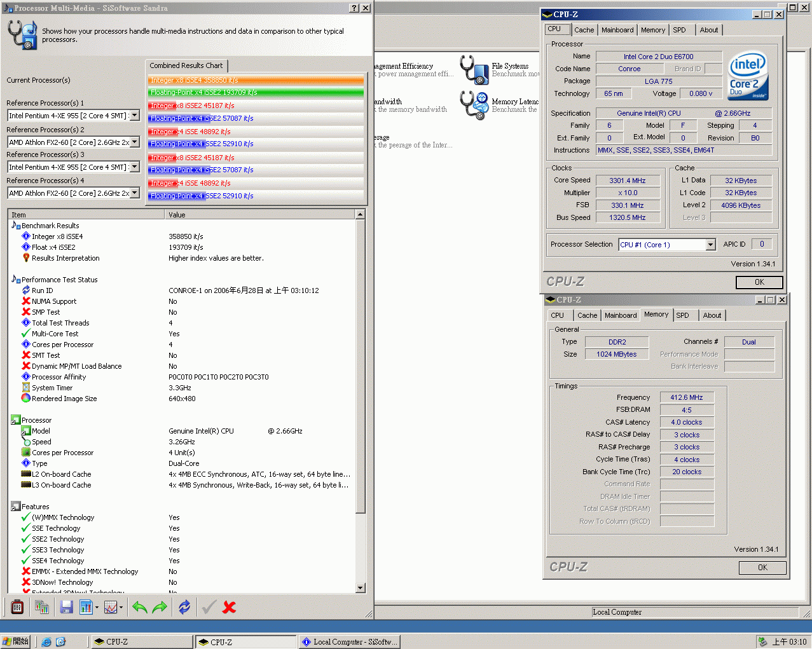Click the copy bar charts icon
Screen dimensions: 812x649
(x=42, y=607)
